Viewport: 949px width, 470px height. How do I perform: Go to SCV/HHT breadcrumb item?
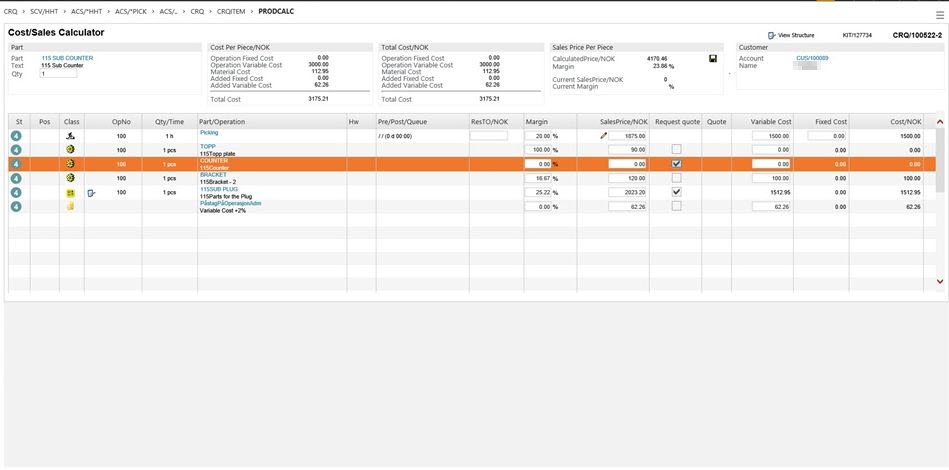(45, 11)
